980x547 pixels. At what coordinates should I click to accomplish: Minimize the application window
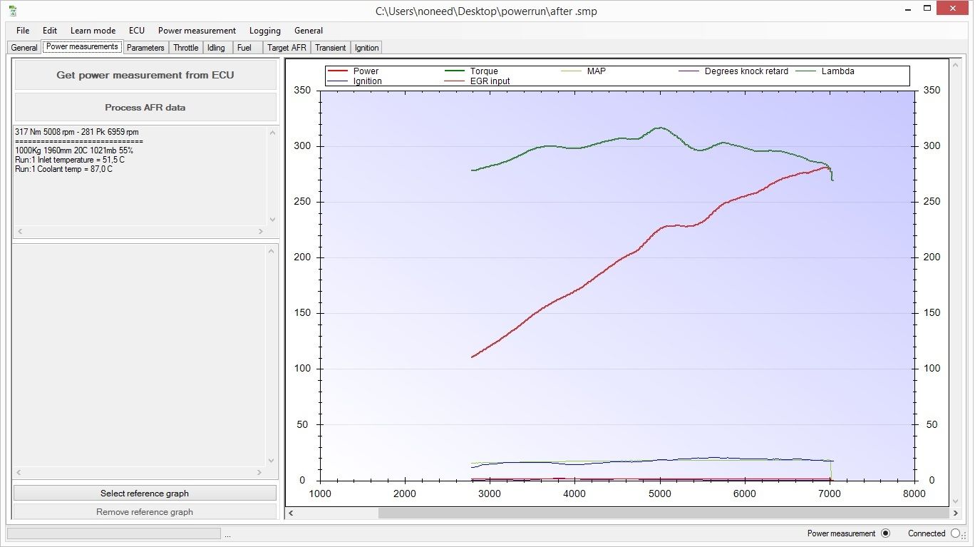[908, 11]
